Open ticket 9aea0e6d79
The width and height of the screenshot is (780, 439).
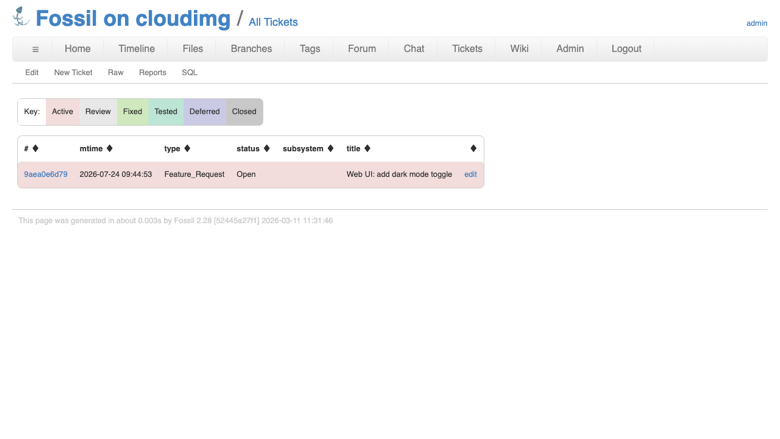[46, 174]
